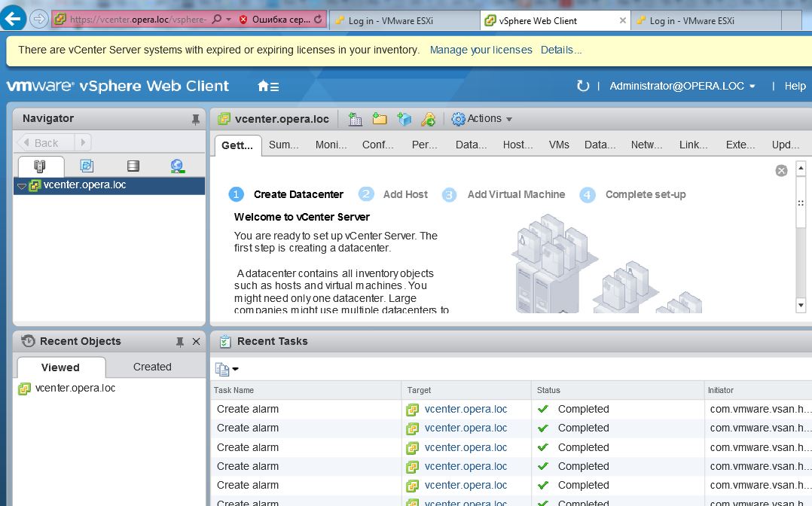Screen dimensions: 812x506
Task: Pin the Recent Objects panel
Action: pyautogui.click(x=180, y=342)
